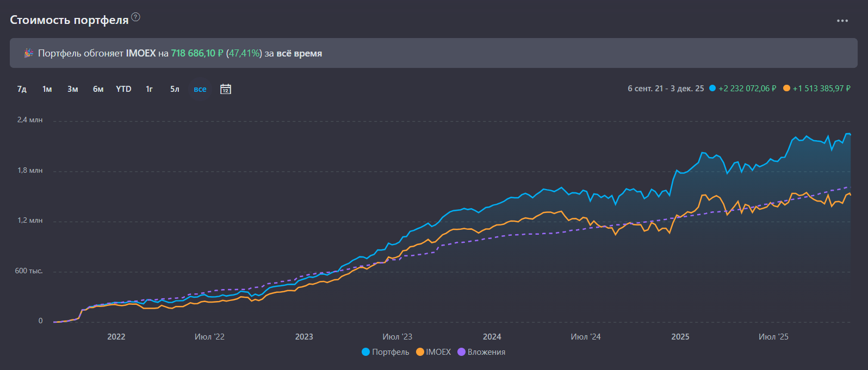The height and width of the screenshot is (370, 868).
Task: Select the YTD time range
Action: 123,89
